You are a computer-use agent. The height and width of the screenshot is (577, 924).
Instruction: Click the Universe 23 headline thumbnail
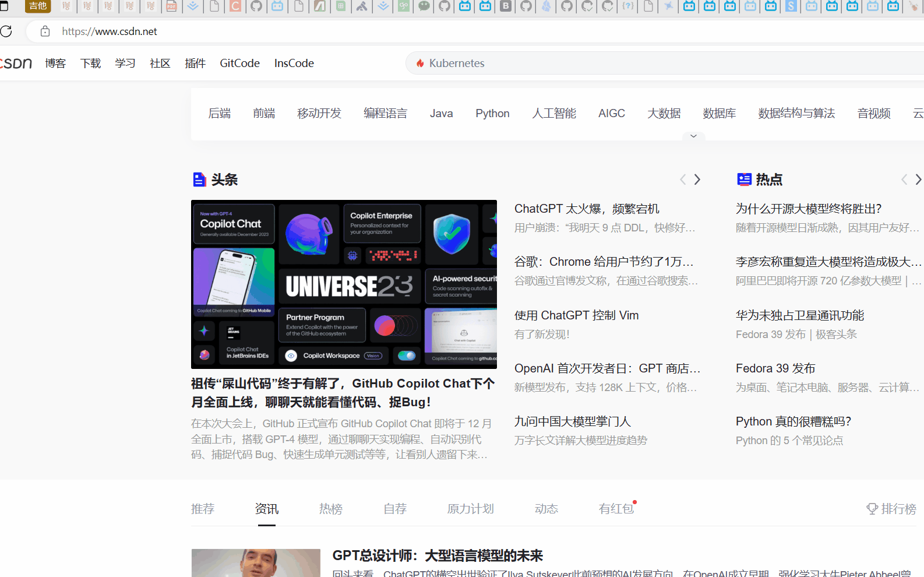344,284
